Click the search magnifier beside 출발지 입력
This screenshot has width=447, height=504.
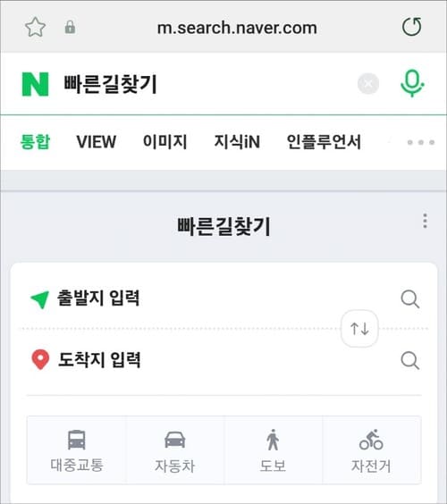(410, 299)
